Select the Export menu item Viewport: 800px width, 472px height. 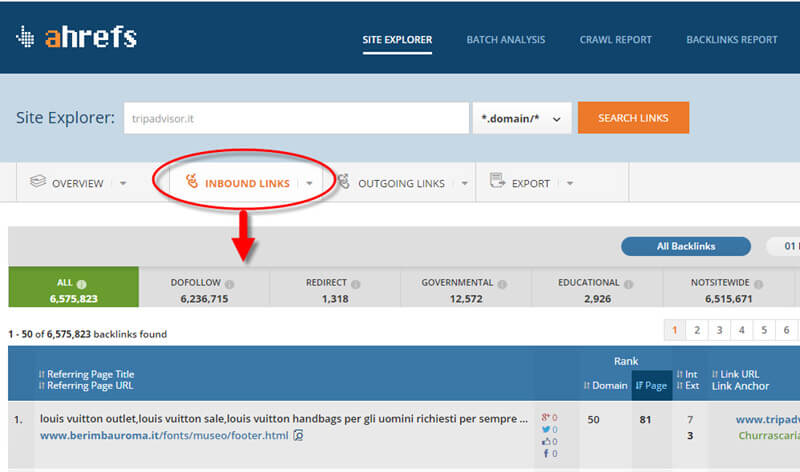coord(531,184)
